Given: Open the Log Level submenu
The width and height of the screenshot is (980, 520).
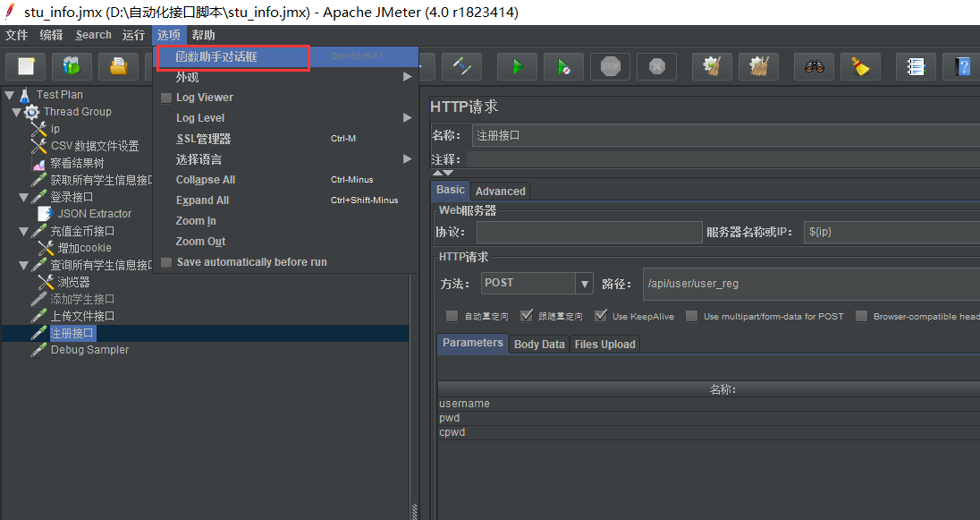Looking at the screenshot, I should (285, 117).
